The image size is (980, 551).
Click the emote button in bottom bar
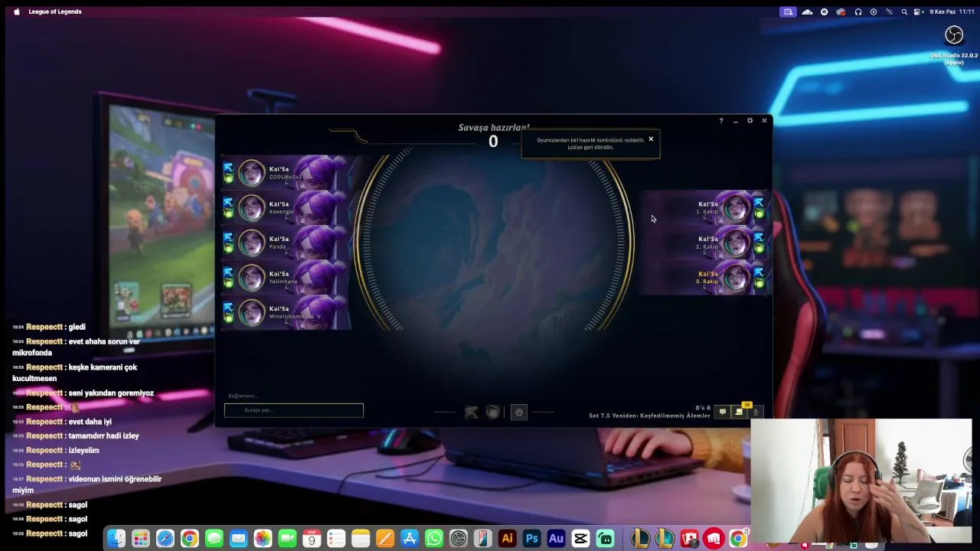pos(518,412)
